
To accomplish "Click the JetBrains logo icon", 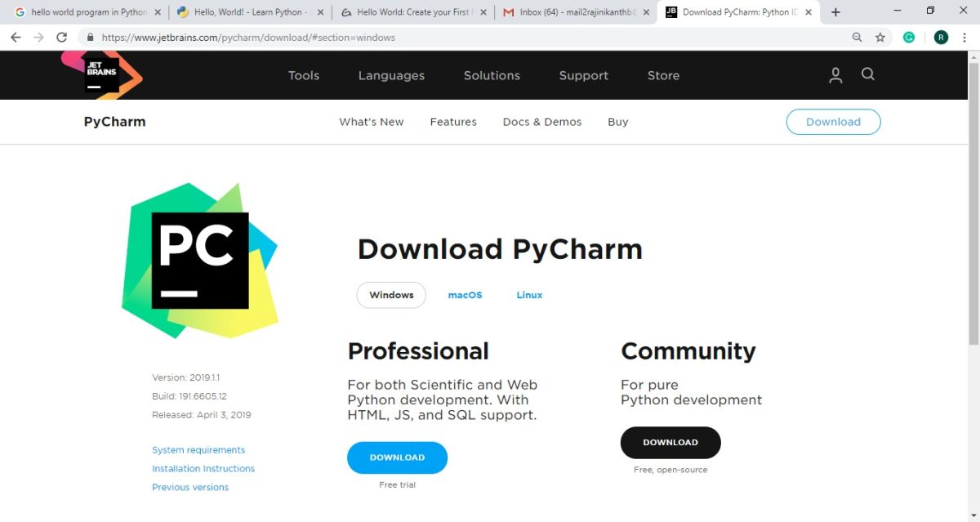I will pos(101,74).
